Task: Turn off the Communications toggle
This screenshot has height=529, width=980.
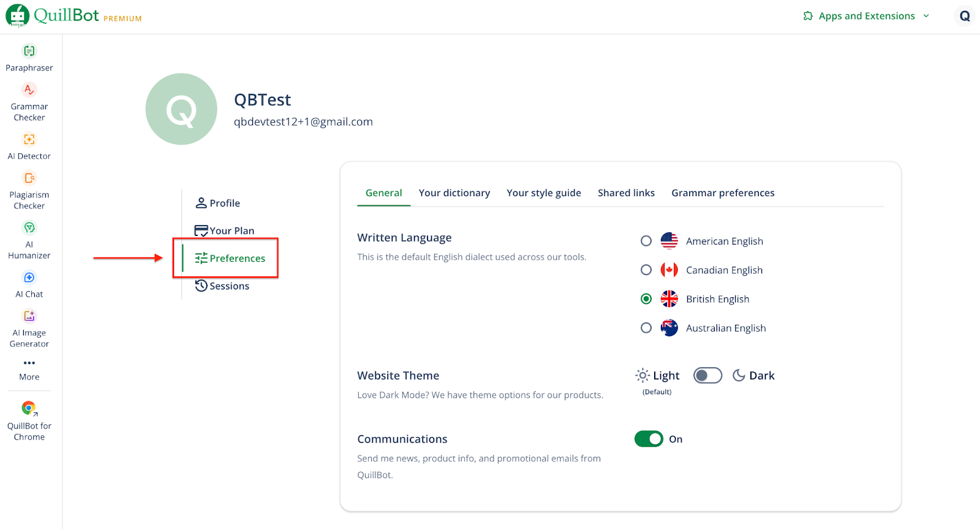Action: [649, 439]
